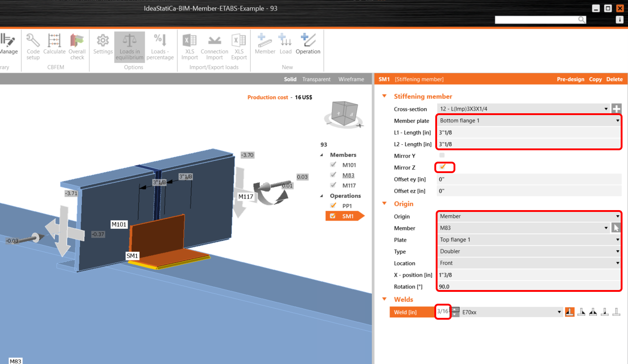Viewport: 628px width, 364px height.
Task: Click the Pre-design button
Action: click(x=570, y=79)
